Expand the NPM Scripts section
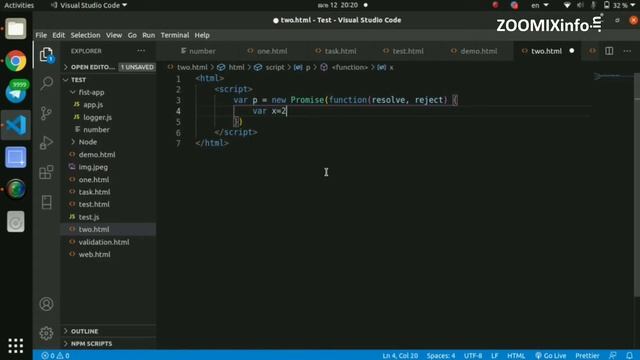Image resolution: width=640 pixels, height=360 pixels. [x=109, y=344]
